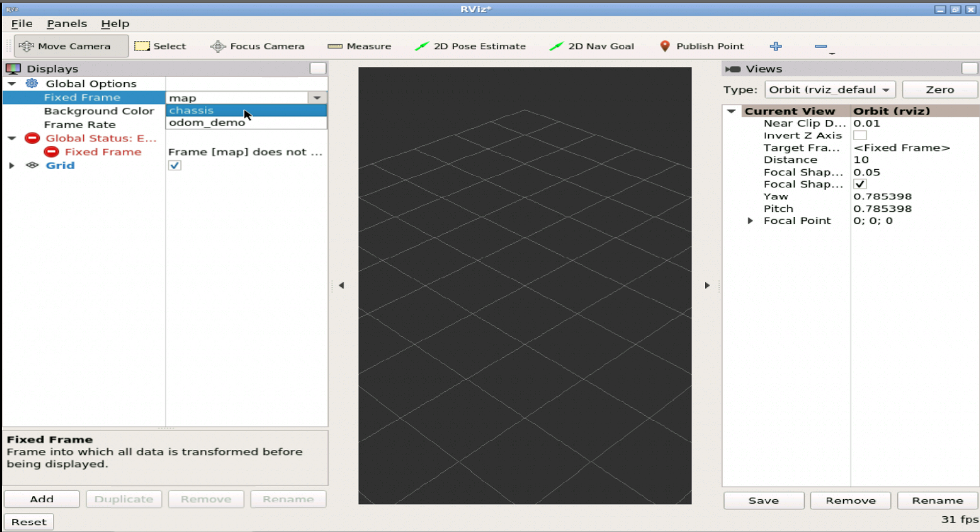Viewport: 980px width, 532px height.
Task: Toggle the Grid display checkbox
Action: tap(175, 165)
